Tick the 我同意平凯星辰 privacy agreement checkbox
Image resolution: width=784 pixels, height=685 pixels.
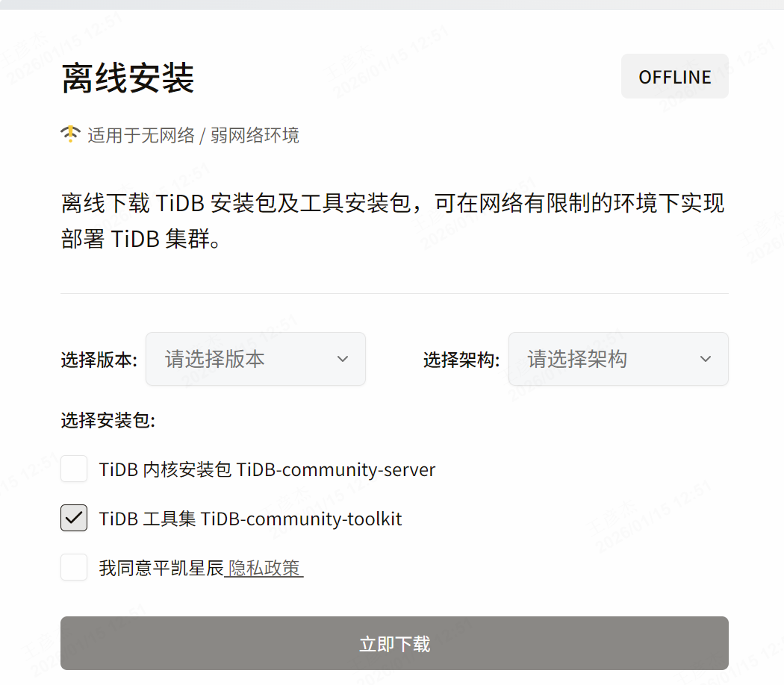pyautogui.click(x=74, y=567)
